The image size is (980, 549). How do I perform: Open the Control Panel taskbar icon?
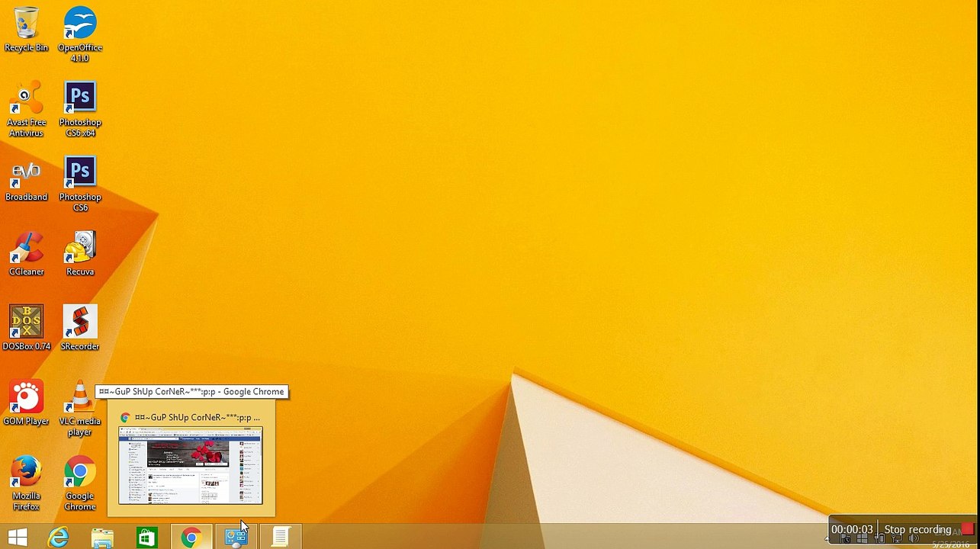tap(236, 538)
